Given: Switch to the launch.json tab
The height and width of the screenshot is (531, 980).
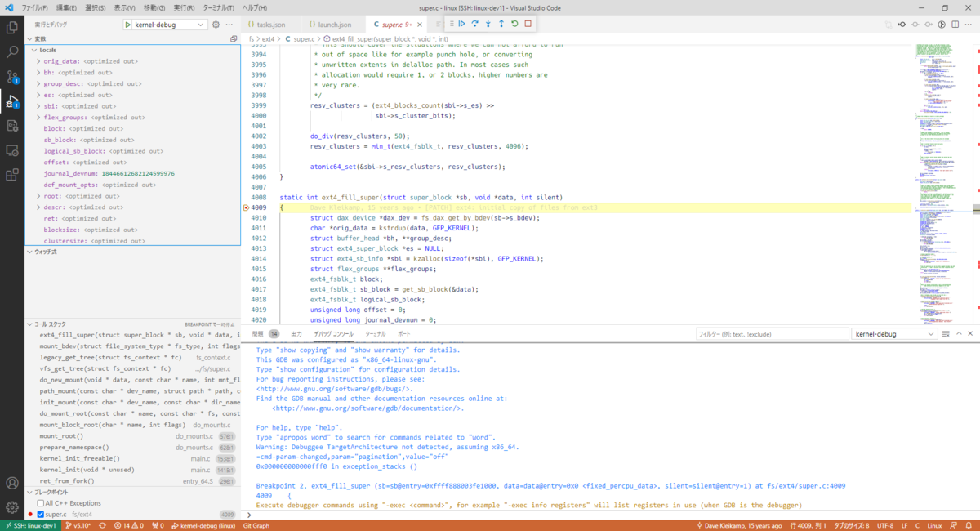Looking at the screenshot, I should click(x=334, y=25).
